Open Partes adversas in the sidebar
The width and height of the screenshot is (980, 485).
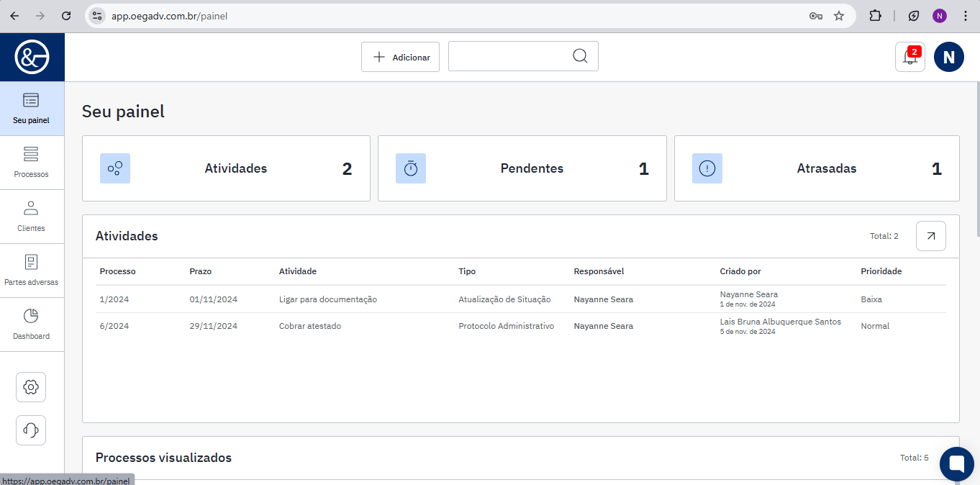tap(32, 271)
